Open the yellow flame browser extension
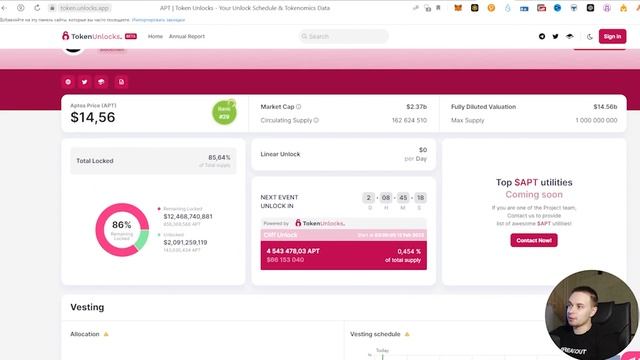 (x=623, y=8)
